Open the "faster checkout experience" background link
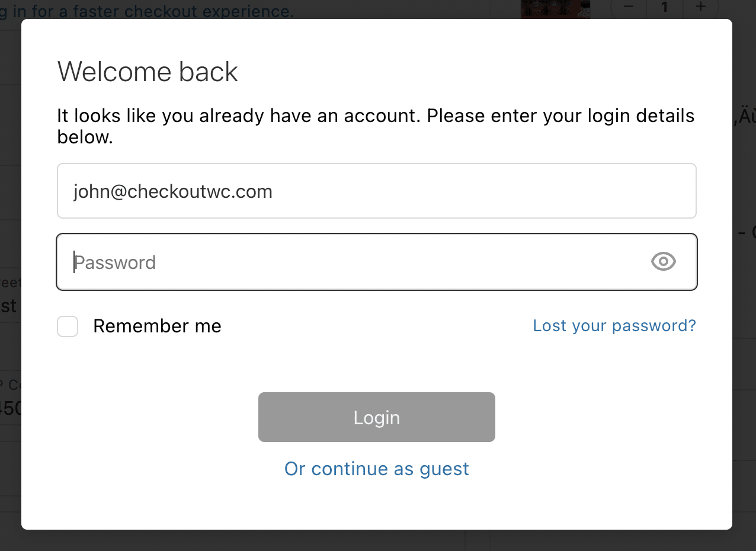Viewport: 756px width, 551px height. [x=148, y=9]
